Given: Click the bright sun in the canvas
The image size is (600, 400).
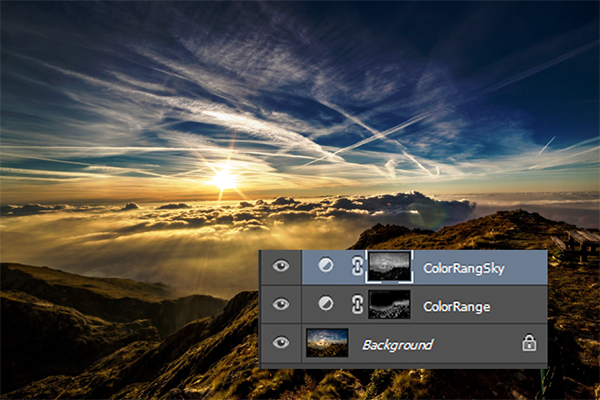Looking at the screenshot, I should pyautogui.click(x=224, y=180).
